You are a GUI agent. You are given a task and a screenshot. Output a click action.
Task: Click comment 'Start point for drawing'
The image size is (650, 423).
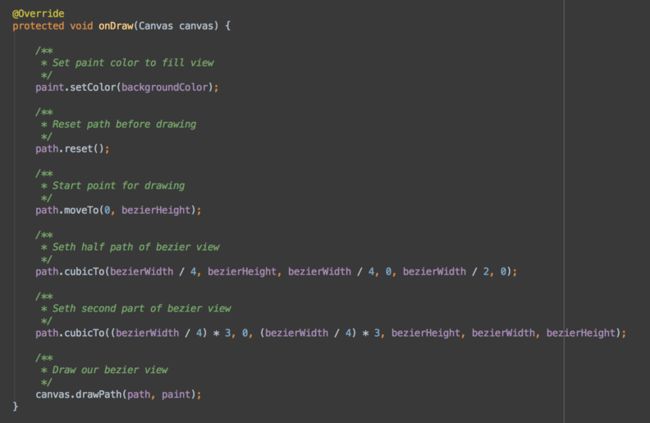(x=118, y=186)
